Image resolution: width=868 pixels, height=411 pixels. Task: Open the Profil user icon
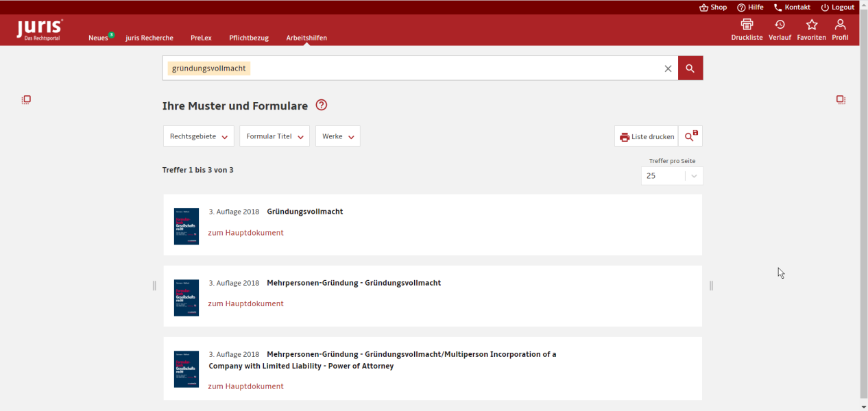(x=840, y=25)
